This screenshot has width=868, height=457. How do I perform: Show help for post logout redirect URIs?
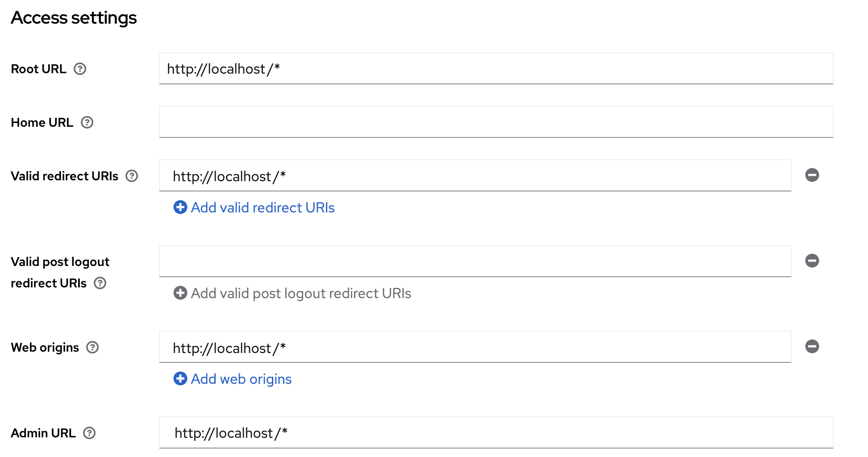tap(100, 283)
